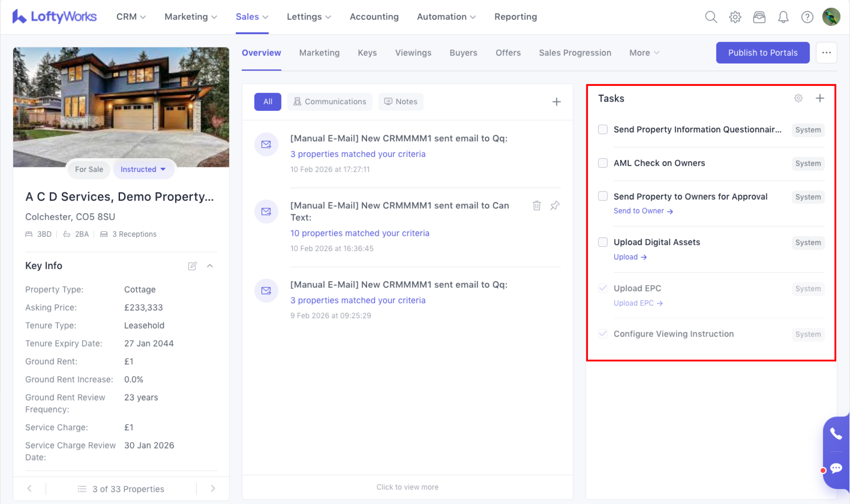Click the inbox tray icon in header
Viewport: 850px width, 504px height.
pos(759,17)
